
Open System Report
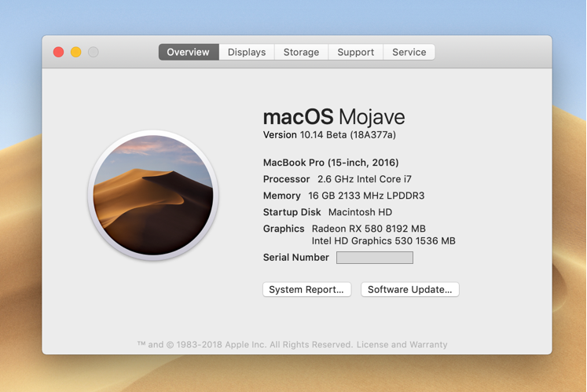[x=306, y=290]
